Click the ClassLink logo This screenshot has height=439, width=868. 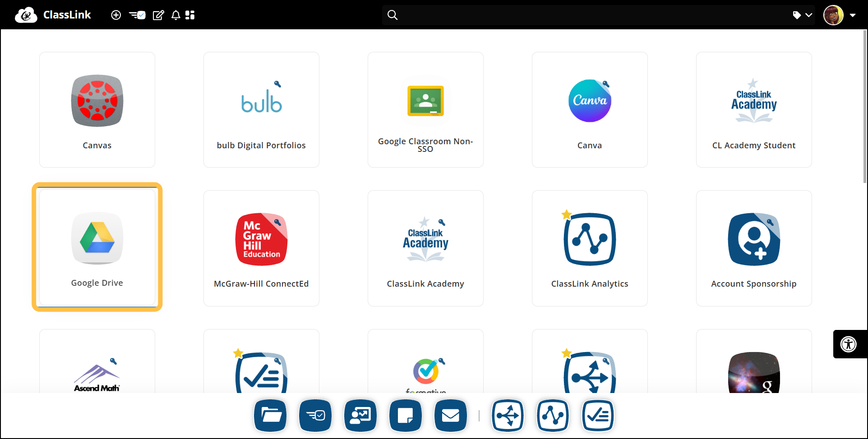pyautogui.click(x=53, y=15)
